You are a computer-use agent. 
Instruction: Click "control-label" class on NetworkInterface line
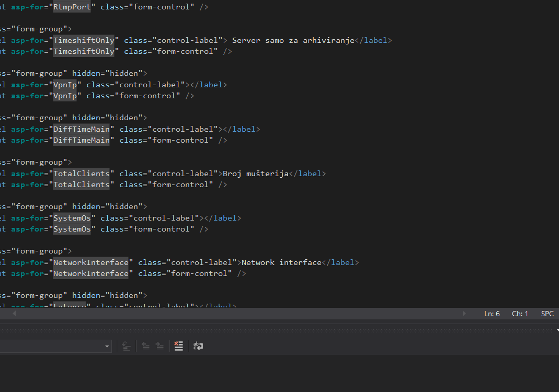pos(203,262)
